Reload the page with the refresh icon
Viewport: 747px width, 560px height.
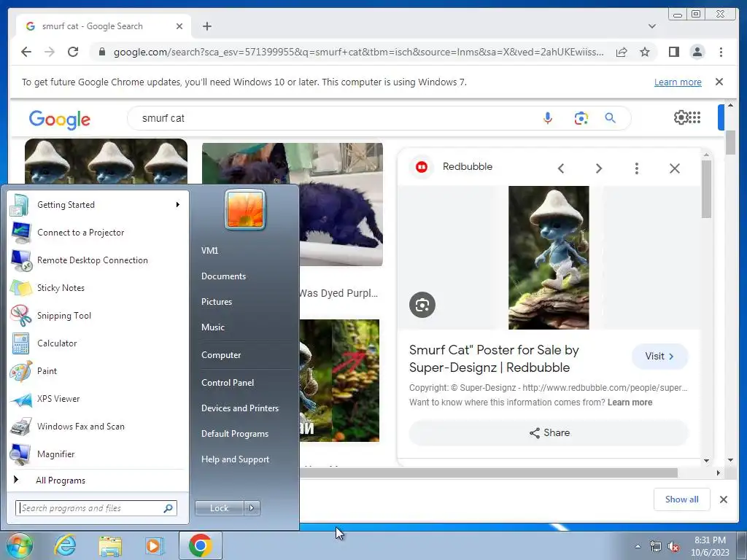tap(73, 52)
